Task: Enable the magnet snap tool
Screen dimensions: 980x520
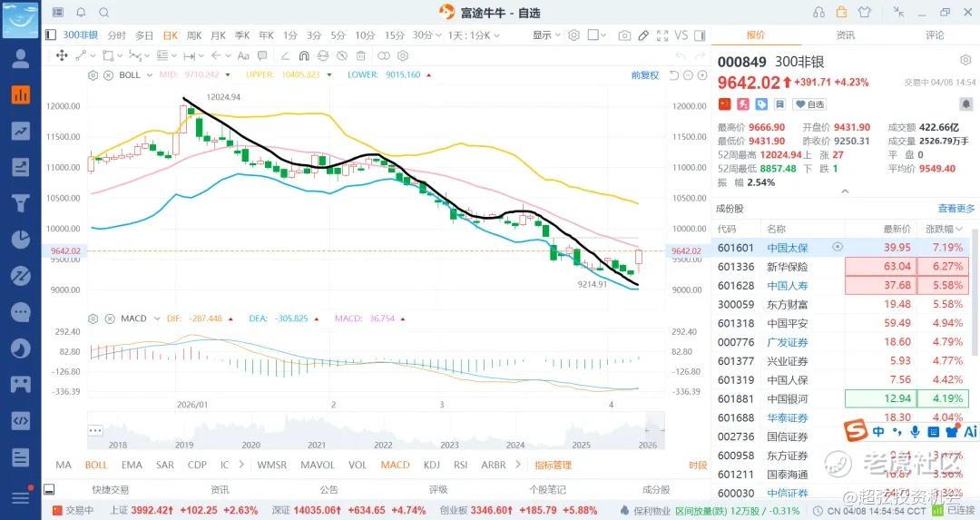Action: (x=304, y=55)
